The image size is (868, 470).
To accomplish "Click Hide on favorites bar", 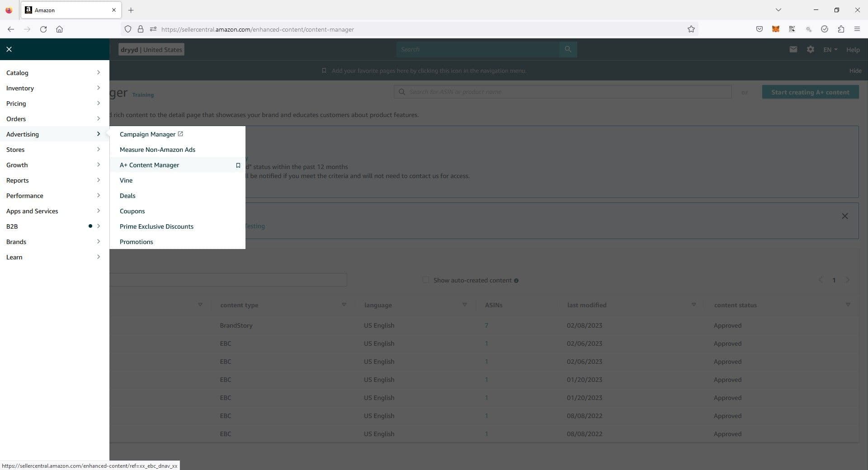I will point(855,70).
